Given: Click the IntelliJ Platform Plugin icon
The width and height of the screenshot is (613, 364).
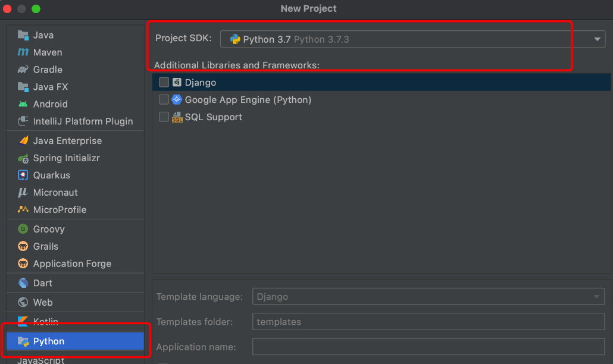Looking at the screenshot, I should pyautogui.click(x=23, y=121).
